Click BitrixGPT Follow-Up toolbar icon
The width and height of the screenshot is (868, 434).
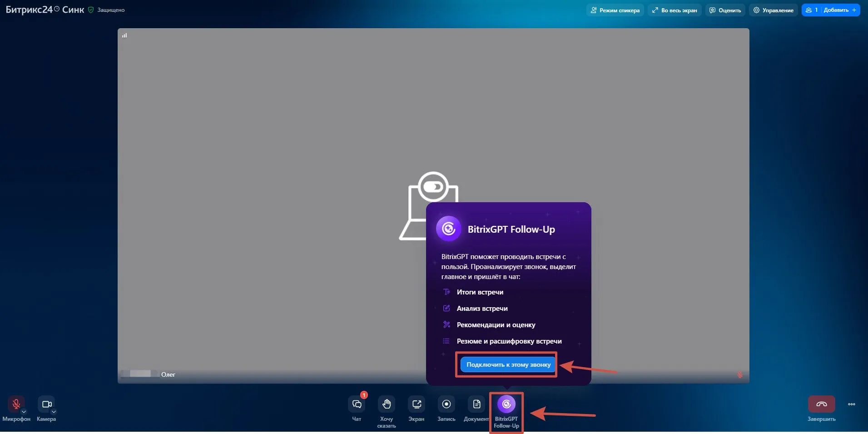point(506,404)
